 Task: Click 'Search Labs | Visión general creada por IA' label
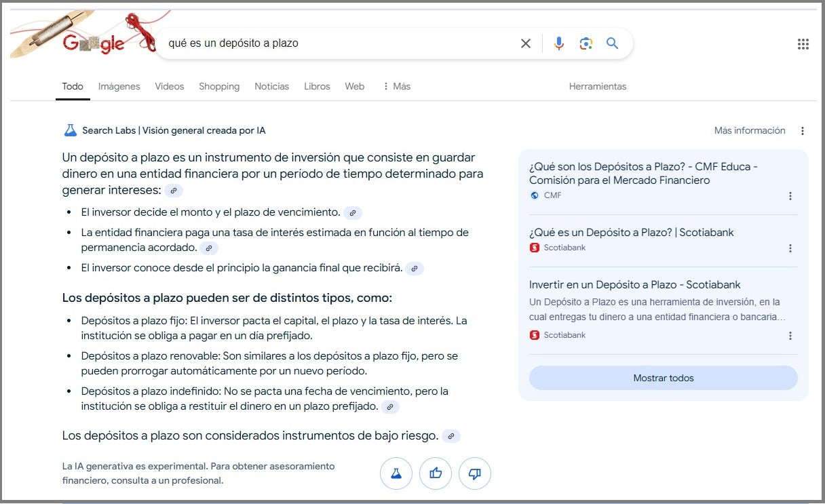[x=174, y=130]
